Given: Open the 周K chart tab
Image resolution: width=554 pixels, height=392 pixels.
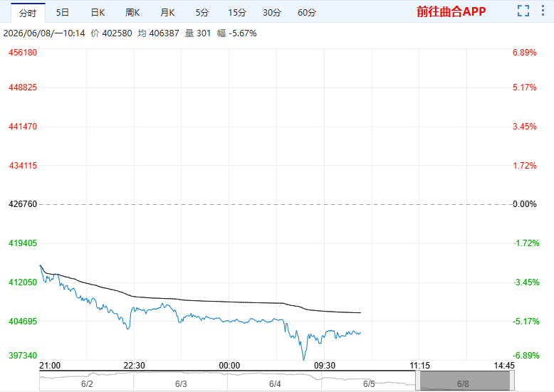Looking at the screenshot, I should [132, 13].
